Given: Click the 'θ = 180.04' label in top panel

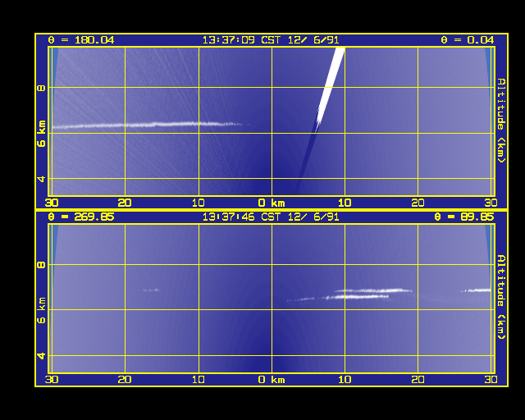Looking at the screenshot, I should point(81,40).
